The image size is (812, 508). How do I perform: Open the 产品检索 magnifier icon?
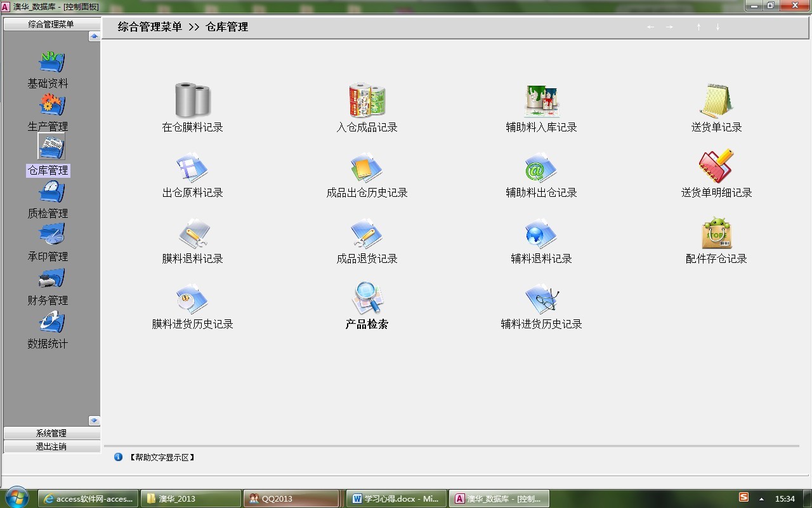coord(367,298)
